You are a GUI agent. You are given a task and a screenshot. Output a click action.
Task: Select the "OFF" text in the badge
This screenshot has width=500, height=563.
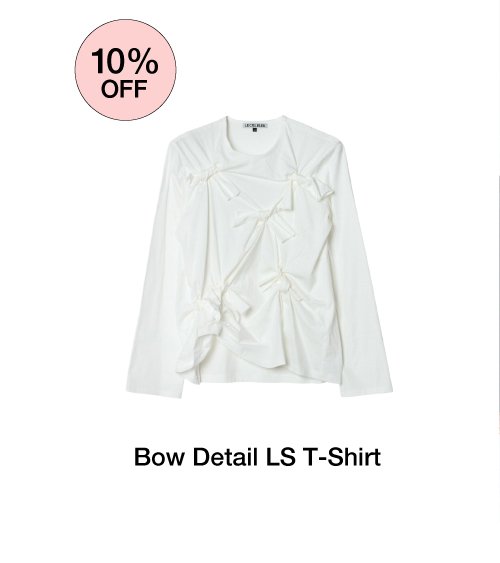click(124, 89)
